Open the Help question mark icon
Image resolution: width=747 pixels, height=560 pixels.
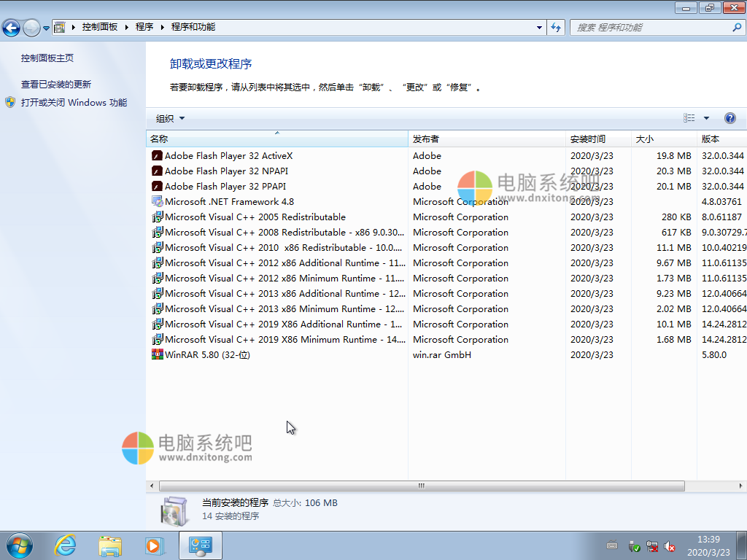pyautogui.click(x=730, y=117)
